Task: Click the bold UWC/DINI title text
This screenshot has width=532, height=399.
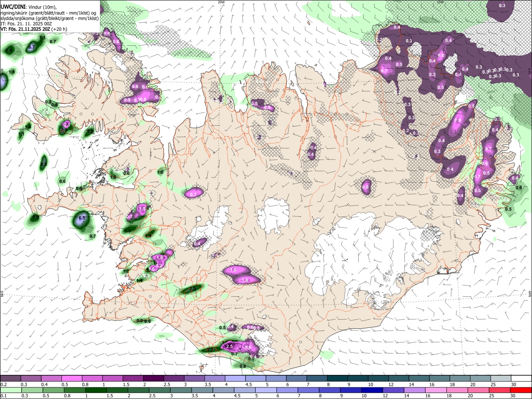Action: coord(13,6)
